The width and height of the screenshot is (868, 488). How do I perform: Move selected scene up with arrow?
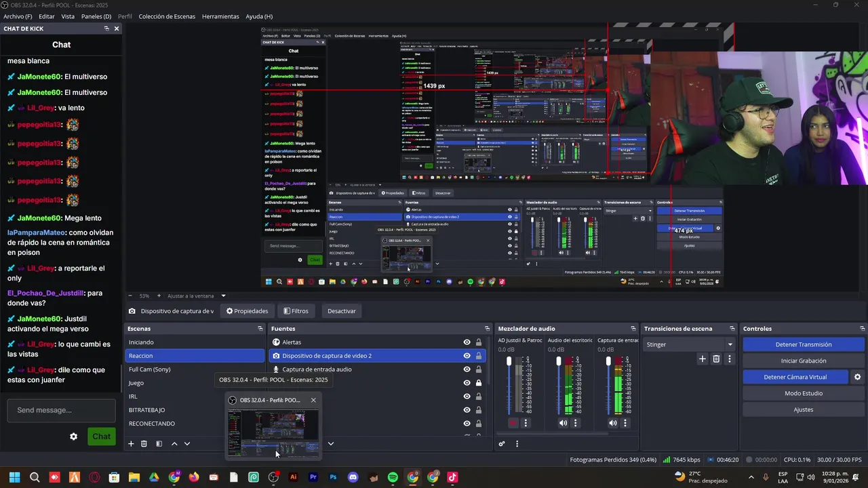174,444
